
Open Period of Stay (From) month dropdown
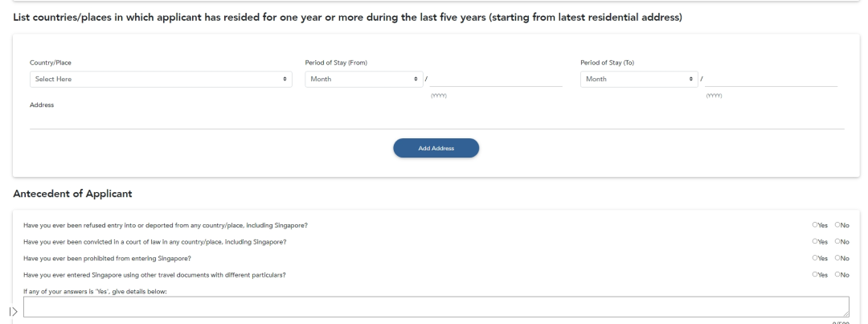click(364, 80)
